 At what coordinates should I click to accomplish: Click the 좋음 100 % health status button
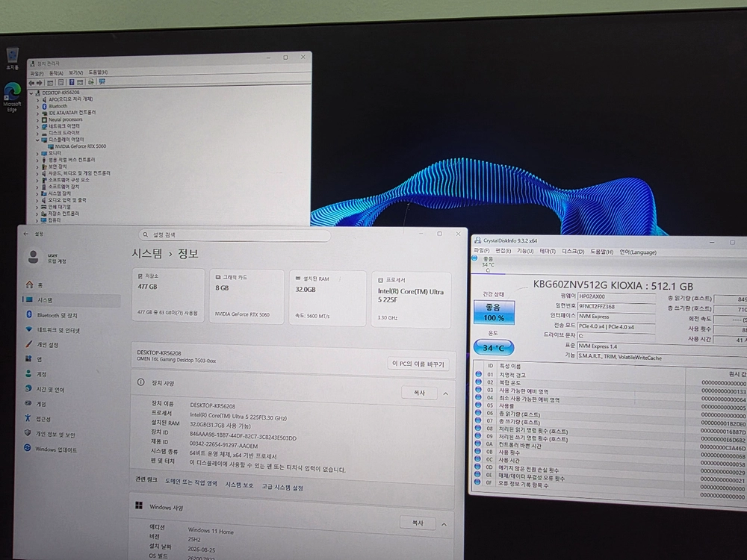494,312
